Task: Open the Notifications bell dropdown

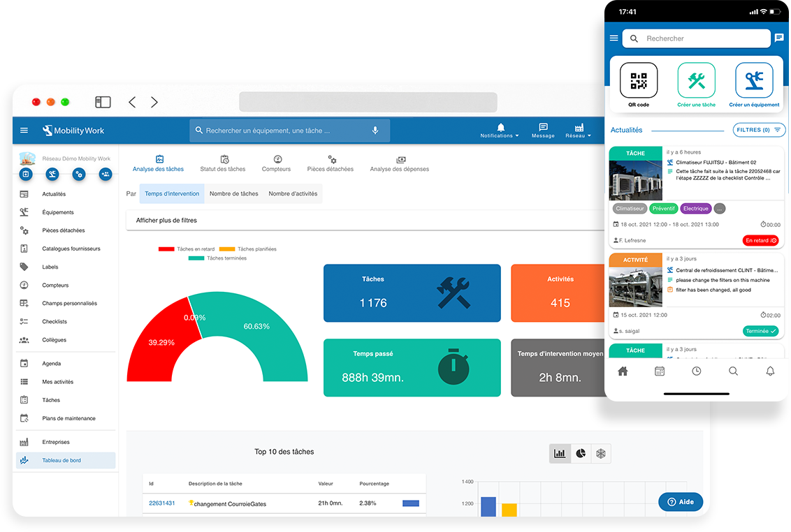Action: coord(500,131)
